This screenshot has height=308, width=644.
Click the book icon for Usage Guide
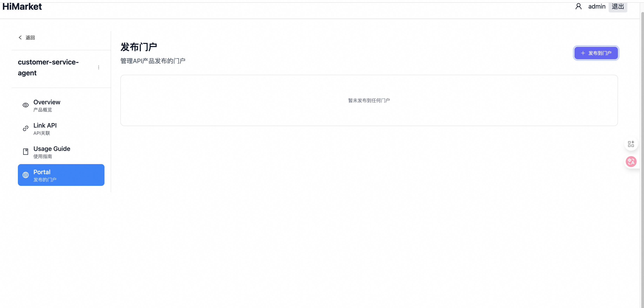coord(25,152)
